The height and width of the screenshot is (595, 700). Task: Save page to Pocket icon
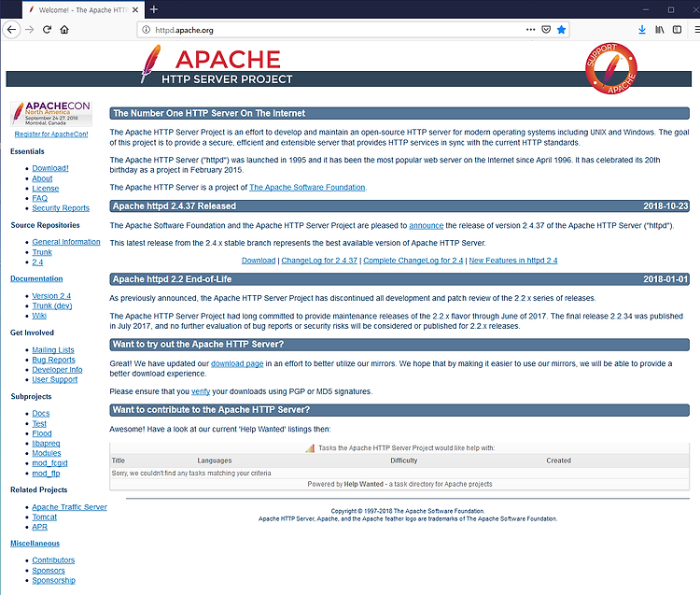coord(546,30)
